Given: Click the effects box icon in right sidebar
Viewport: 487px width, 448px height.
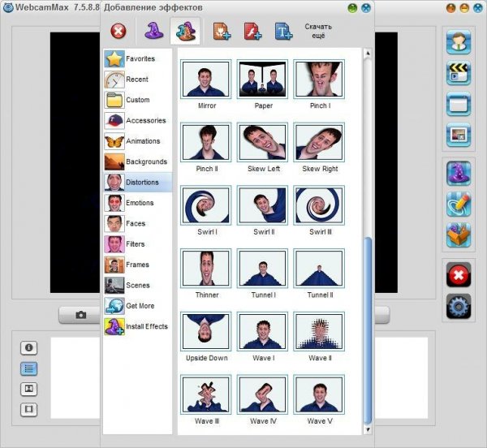Looking at the screenshot, I should tap(459, 235).
